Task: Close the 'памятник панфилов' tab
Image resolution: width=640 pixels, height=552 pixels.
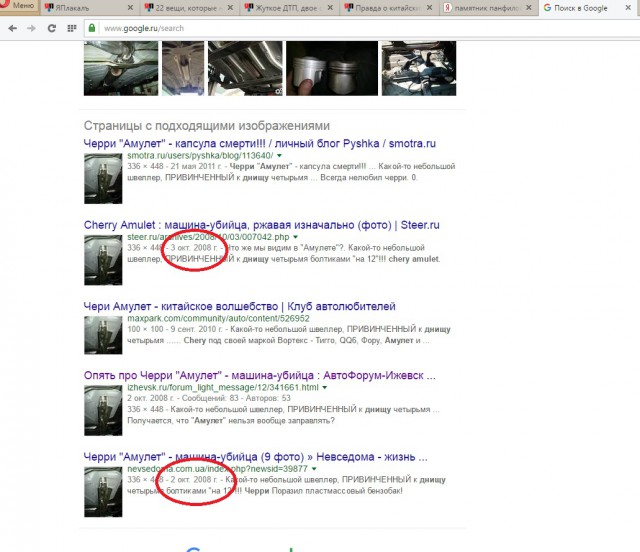Action: click(529, 8)
